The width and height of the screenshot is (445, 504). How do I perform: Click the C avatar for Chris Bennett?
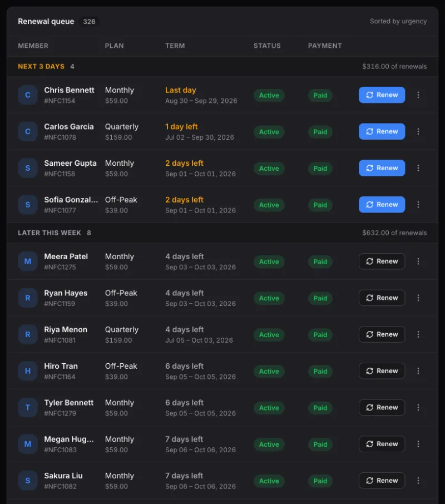(x=28, y=95)
